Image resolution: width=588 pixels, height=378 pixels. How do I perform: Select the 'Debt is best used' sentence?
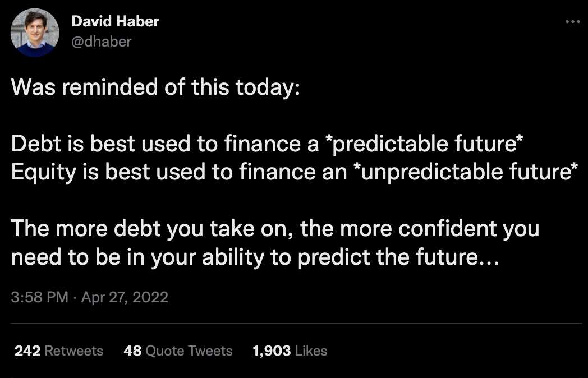coord(267,144)
